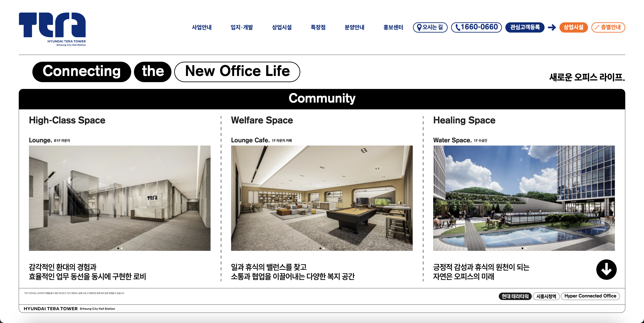Image resolution: width=644 pixels, height=323 pixels.
Task: Open the 입지·개발 menu
Action: tap(241, 27)
